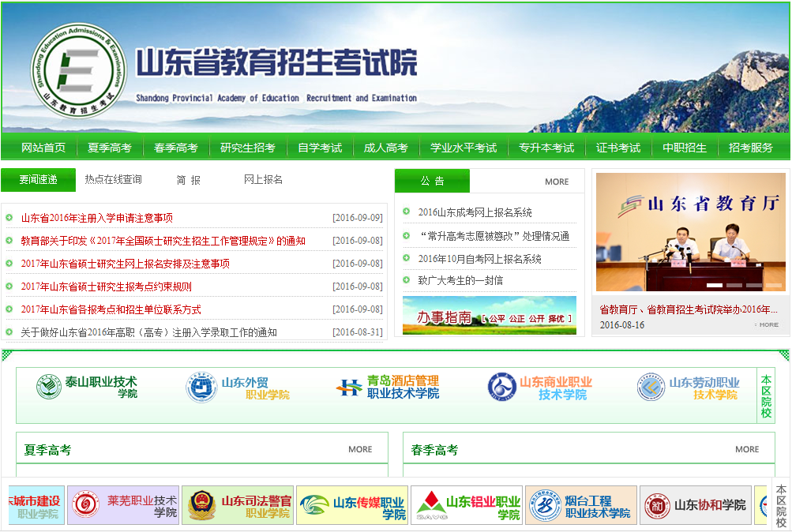Open the 城市建设职业学院 banner in bottom strip

[x=36, y=505]
